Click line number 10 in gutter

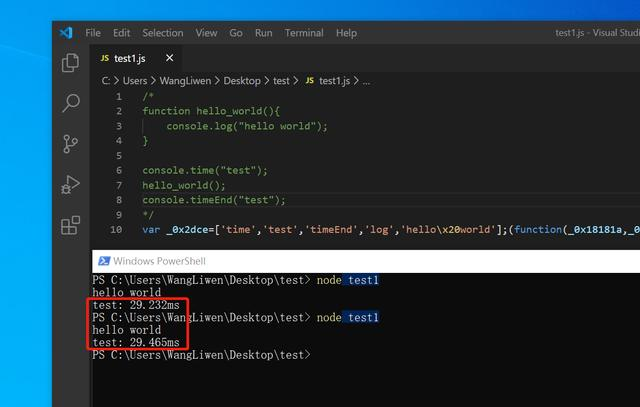pyautogui.click(x=116, y=229)
